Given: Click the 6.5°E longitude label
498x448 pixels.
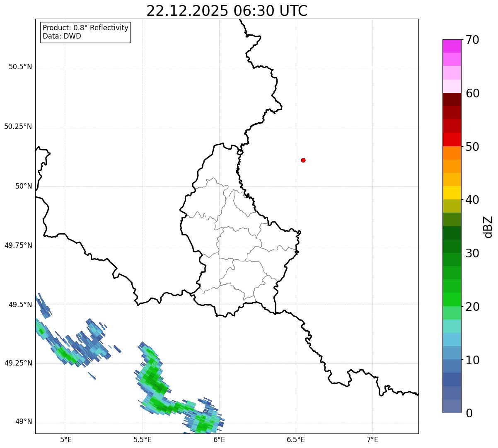Looking at the screenshot, I should (296, 440).
